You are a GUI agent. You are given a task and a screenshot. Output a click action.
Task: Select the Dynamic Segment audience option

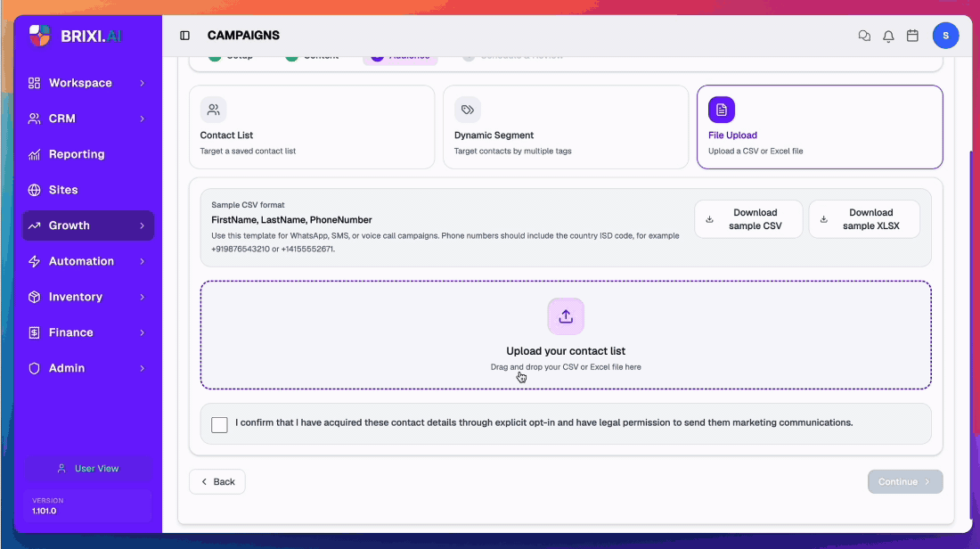pyautogui.click(x=566, y=127)
